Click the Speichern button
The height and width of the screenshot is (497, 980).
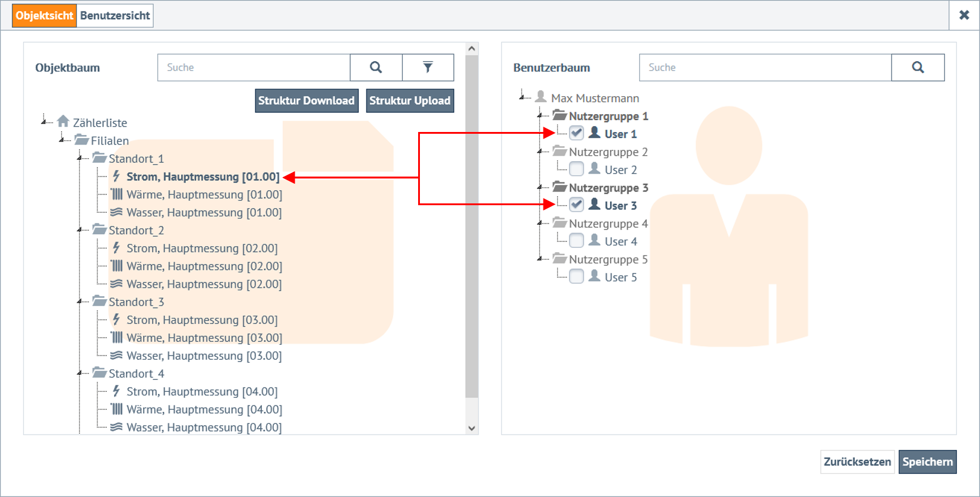(x=927, y=462)
